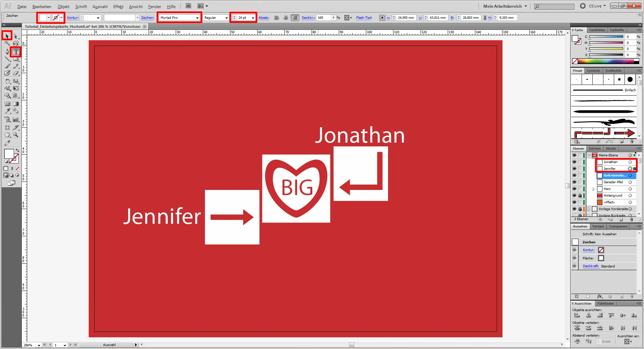Click the x-position input field
Viewport: 644px width, 349px height.
coord(405,17)
